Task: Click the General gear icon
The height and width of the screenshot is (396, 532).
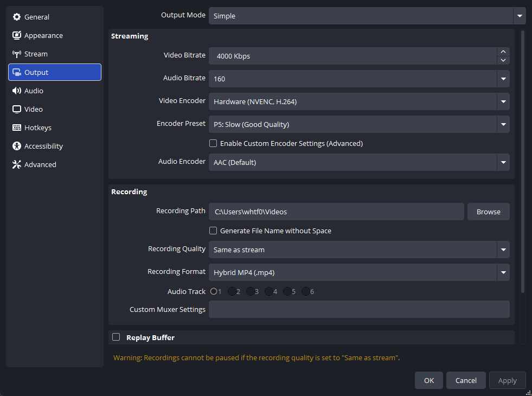Action: pyautogui.click(x=17, y=17)
